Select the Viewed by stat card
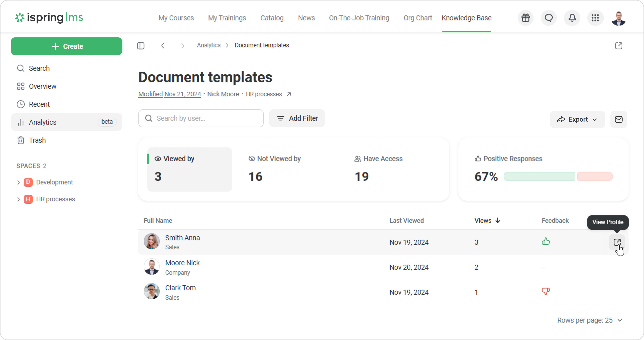 pyautogui.click(x=189, y=169)
